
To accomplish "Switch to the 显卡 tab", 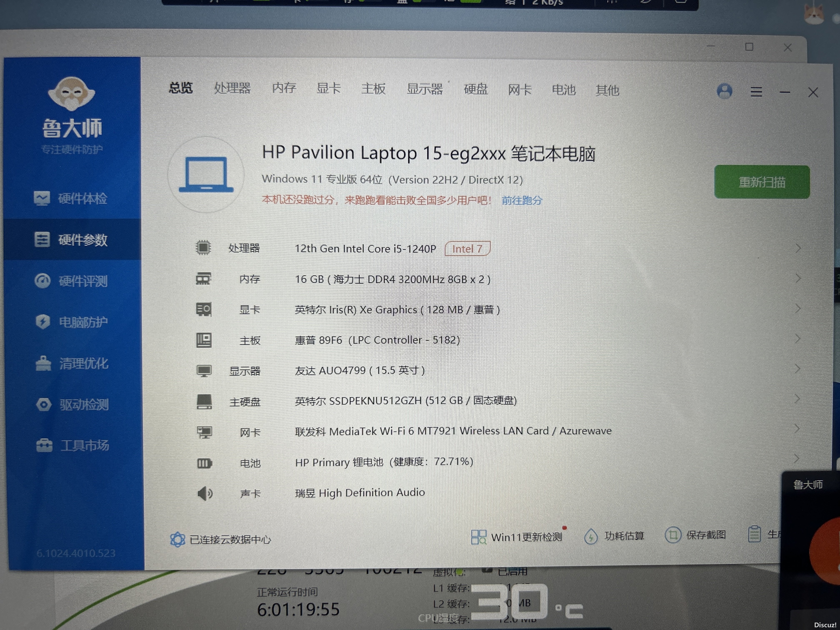I will coord(329,89).
